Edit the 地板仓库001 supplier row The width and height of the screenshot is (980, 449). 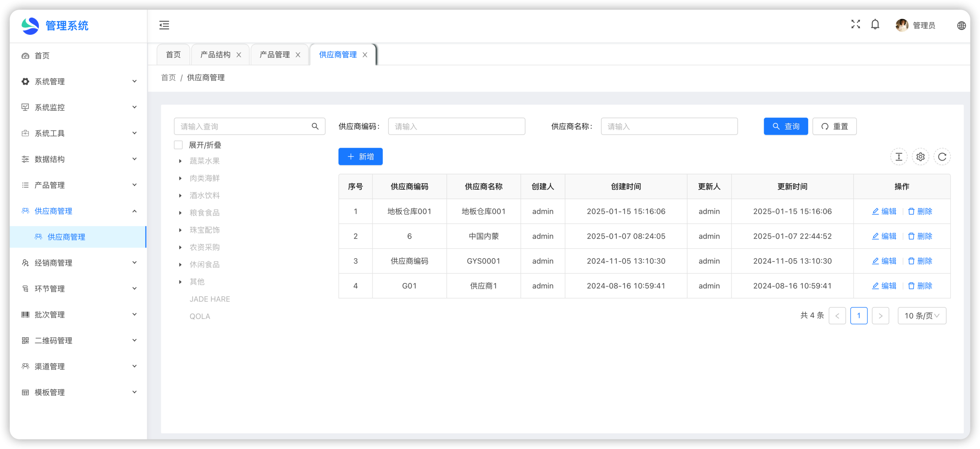(x=884, y=211)
